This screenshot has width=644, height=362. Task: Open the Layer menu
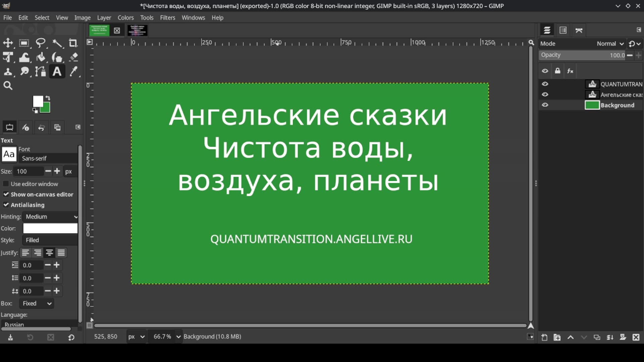pos(104,17)
